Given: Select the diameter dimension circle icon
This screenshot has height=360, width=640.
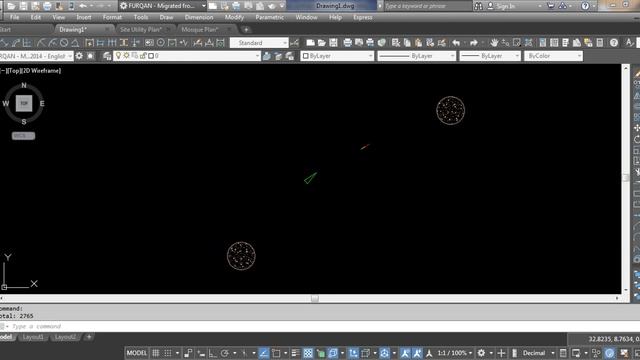Looking at the screenshot, I should point(64,43).
